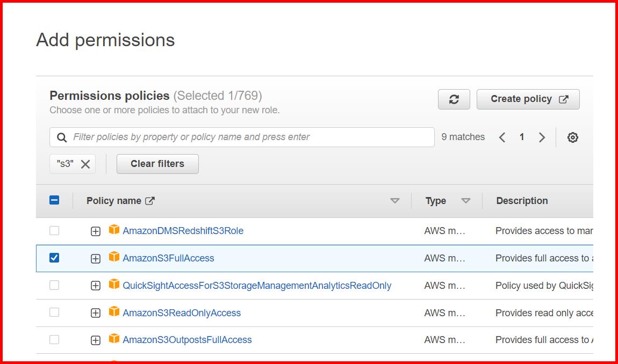Click the service icon beside AmazonS3OutpostsFullAccess
The height and width of the screenshot is (364, 618).
click(x=113, y=340)
